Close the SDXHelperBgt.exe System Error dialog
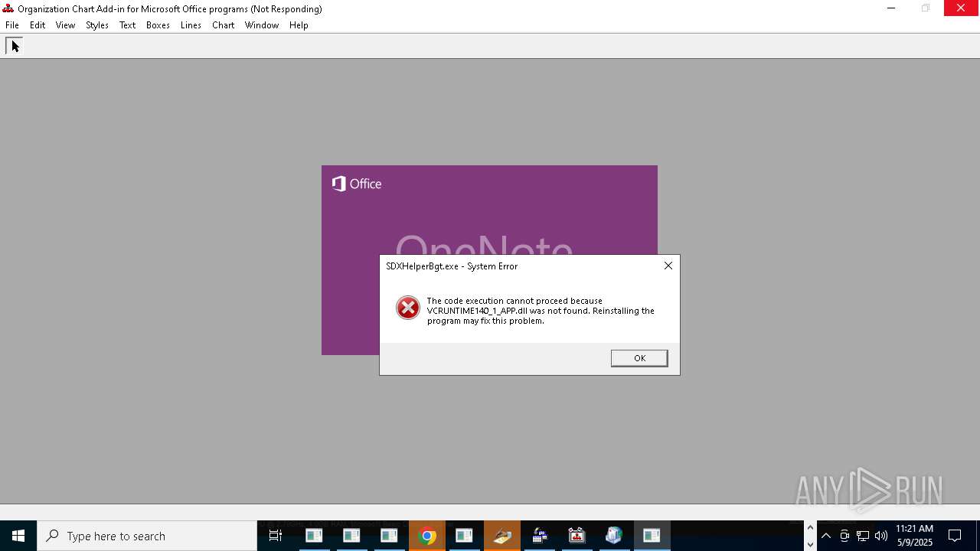980x551 pixels. [x=668, y=266]
